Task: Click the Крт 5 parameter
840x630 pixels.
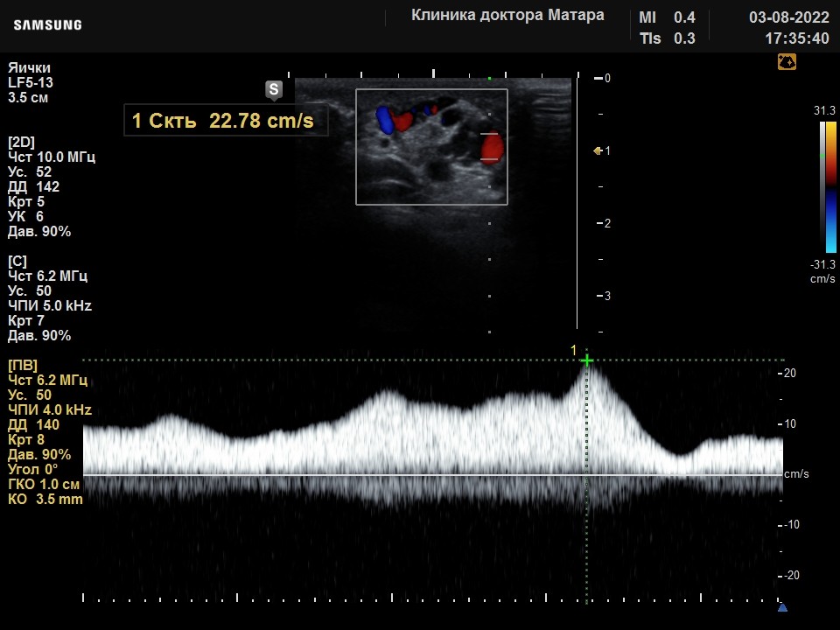Action: [x=26, y=202]
